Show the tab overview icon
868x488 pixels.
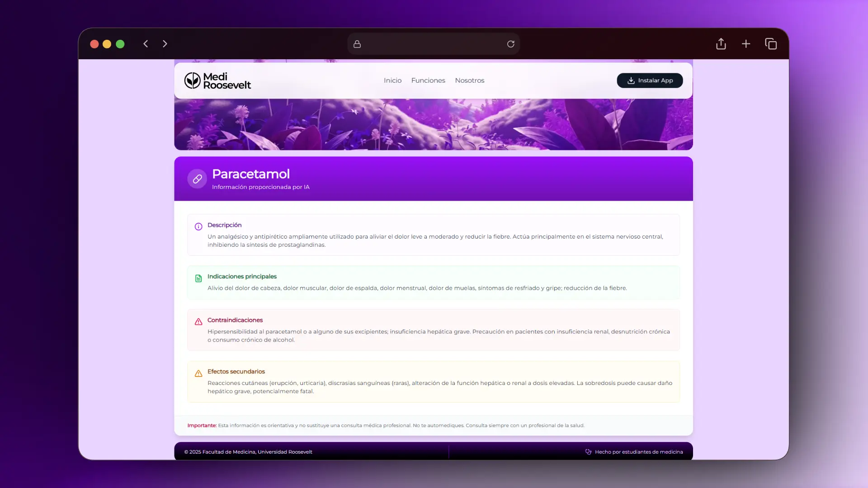(x=771, y=44)
